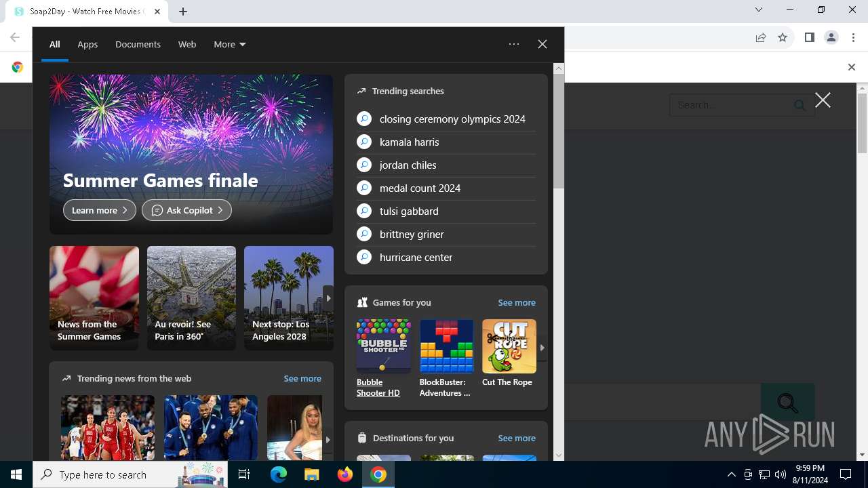Click the Ask Copilot button

coord(186,210)
